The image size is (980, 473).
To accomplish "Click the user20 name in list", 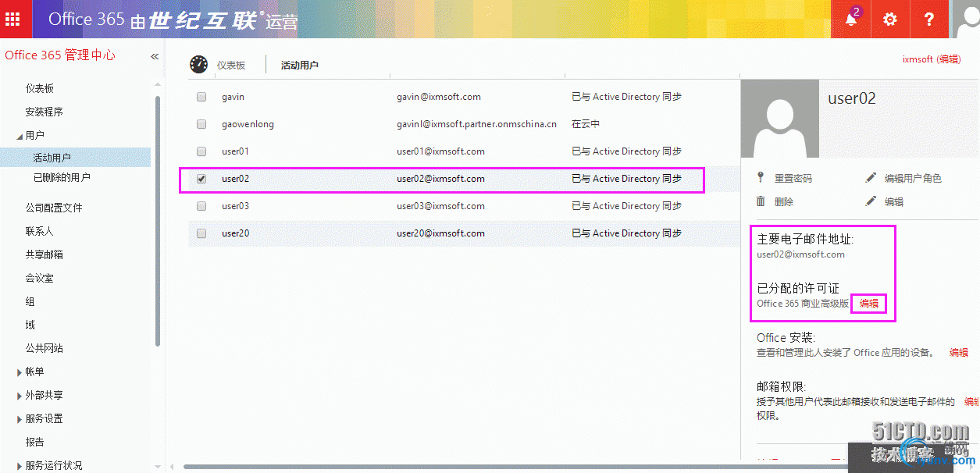I will (x=235, y=233).
